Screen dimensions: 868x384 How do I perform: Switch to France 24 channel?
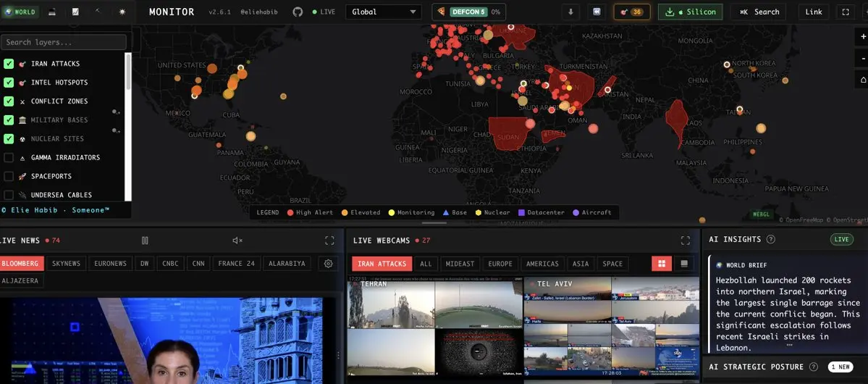237,264
